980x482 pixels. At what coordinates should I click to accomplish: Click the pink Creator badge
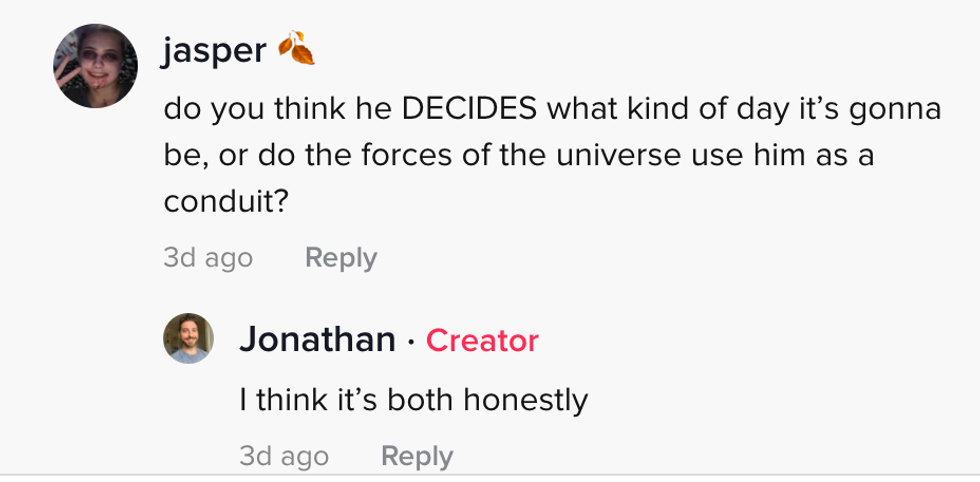tap(482, 341)
